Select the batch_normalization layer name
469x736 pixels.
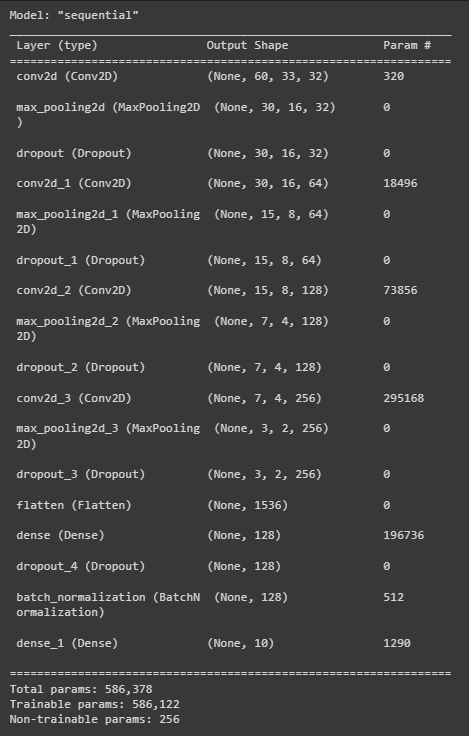pos(108,604)
